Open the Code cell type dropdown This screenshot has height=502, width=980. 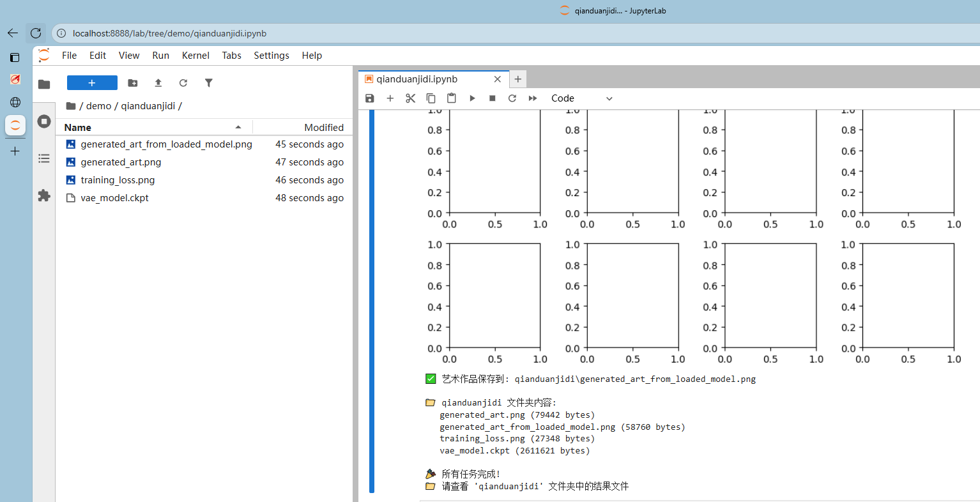(581, 98)
